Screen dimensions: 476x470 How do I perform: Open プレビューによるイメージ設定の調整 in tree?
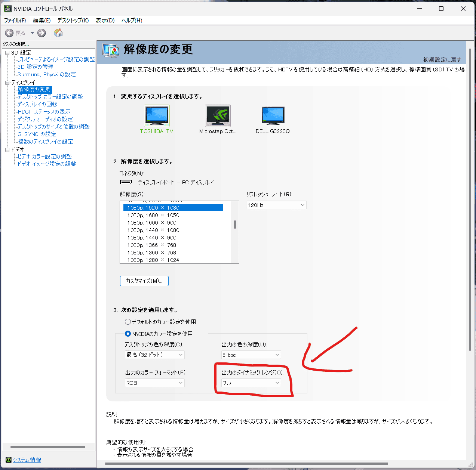tap(56, 59)
